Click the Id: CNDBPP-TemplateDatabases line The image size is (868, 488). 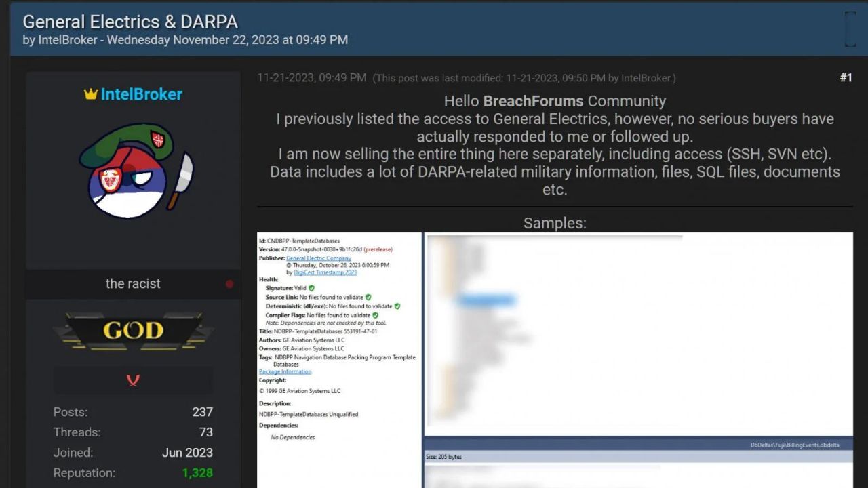pyautogui.click(x=299, y=241)
